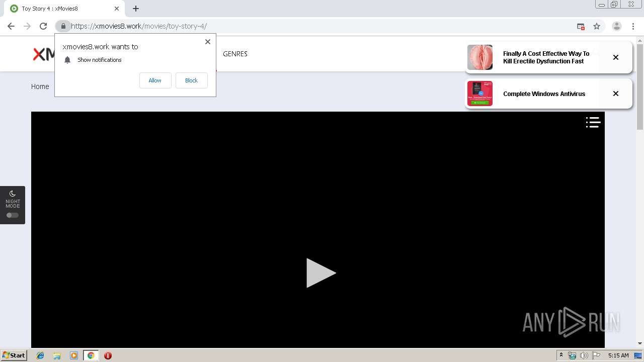The image size is (644, 362).
Task: Show hidden system tray icons
Action: pyautogui.click(x=561, y=355)
